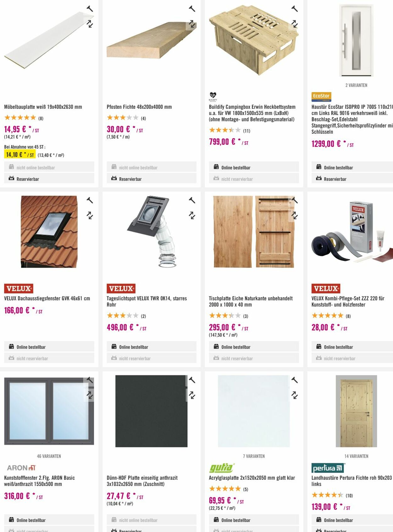Click compare arrows icon on Dünn-HDF Platte

point(192,395)
